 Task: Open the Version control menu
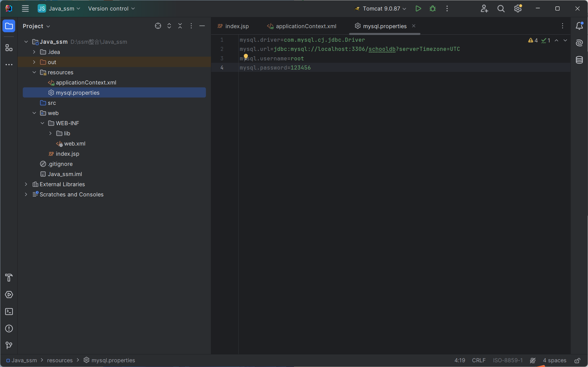pyautogui.click(x=111, y=8)
